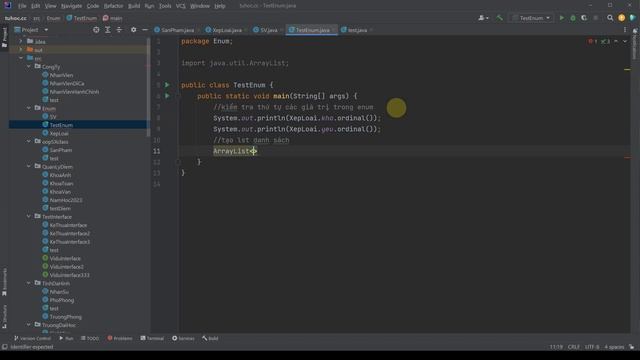Hide the Project tool window
The image size is (640, 360).
145,30
